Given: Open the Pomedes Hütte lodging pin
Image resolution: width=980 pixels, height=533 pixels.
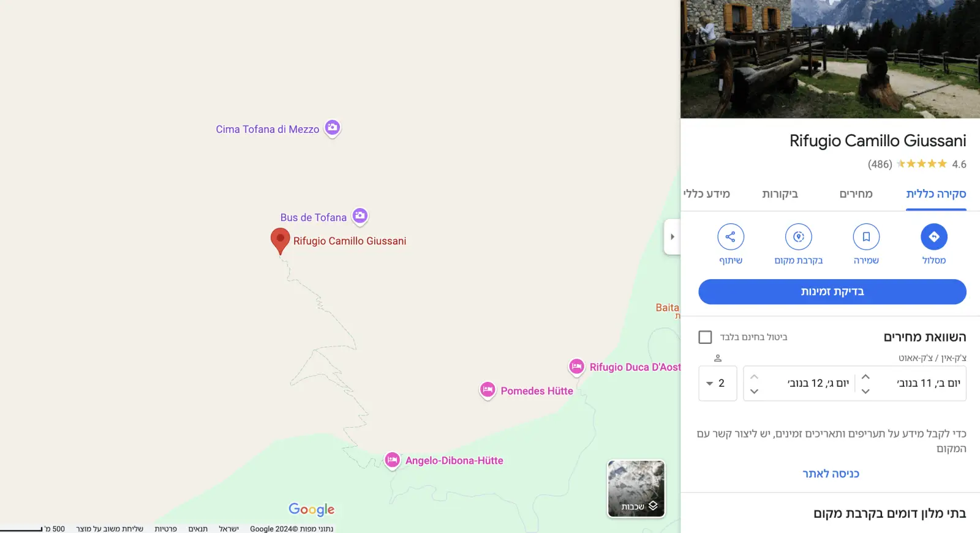Looking at the screenshot, I should (x=488, y=390).
